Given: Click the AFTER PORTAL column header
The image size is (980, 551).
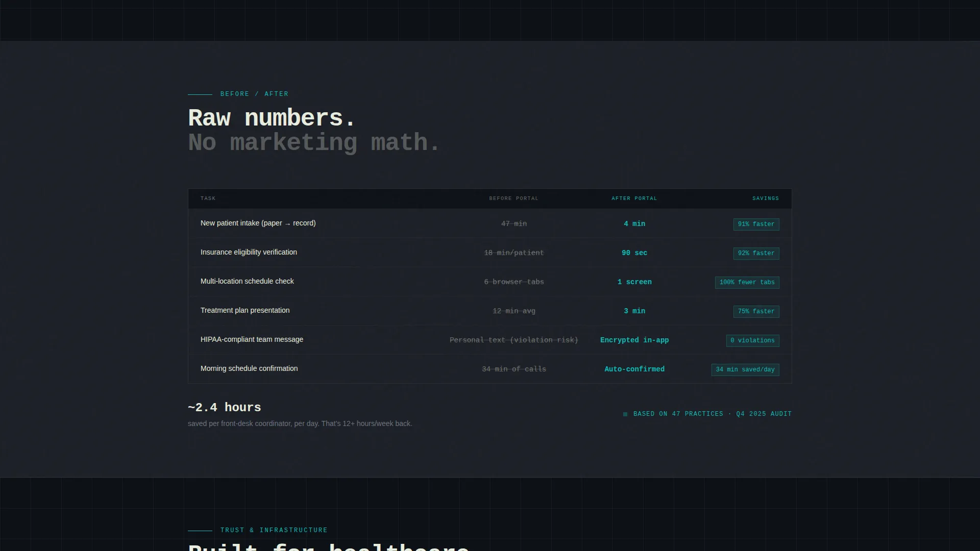Looking at the screenshot, I should pyautogui.click(x=634, y=198).
